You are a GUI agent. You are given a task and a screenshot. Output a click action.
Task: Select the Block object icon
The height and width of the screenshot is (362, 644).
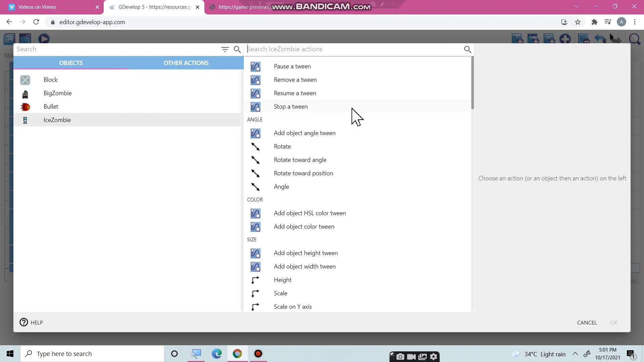(25, 80)
